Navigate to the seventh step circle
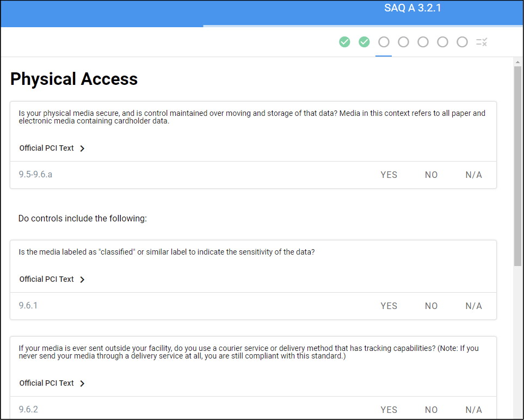The image size is (524, 420). [462, 42]
